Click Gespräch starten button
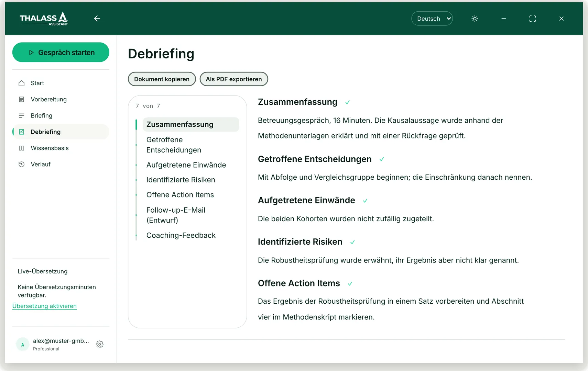Screen dimensions: 588x371 (61, 52)
